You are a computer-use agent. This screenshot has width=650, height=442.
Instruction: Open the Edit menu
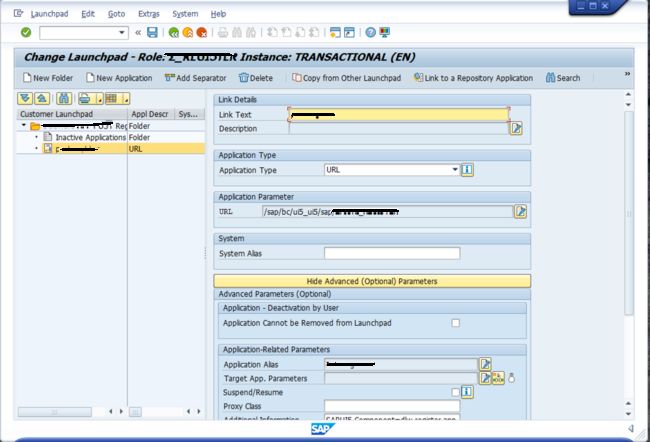[88, 14]
